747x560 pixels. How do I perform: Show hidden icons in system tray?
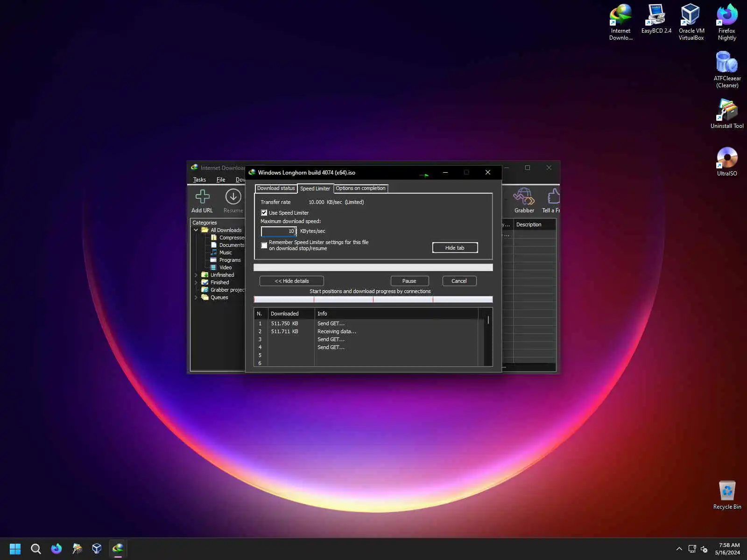(x=679, y=549)
